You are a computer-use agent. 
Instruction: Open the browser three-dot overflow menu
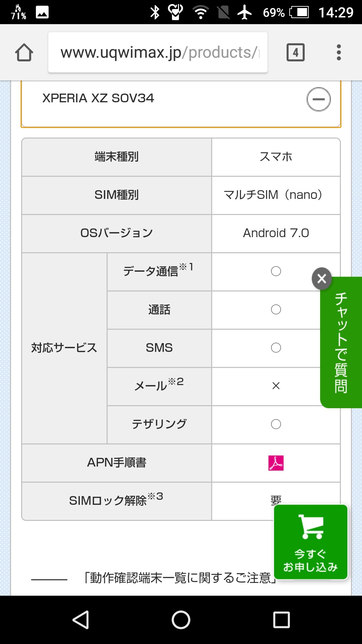(339, 53)
